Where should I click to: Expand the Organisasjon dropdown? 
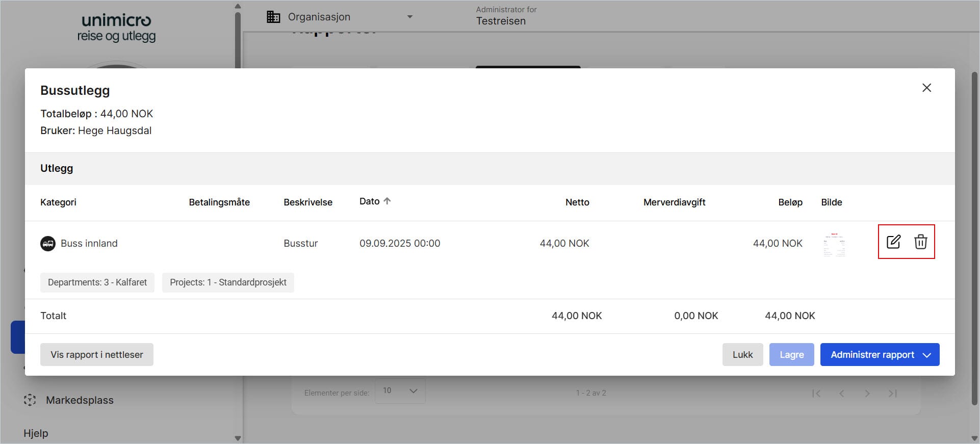pyautogui.click(x=409, y=17)
